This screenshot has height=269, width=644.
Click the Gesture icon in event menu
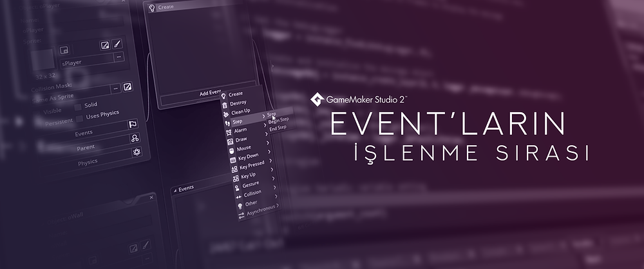click(x=237, y=187)
